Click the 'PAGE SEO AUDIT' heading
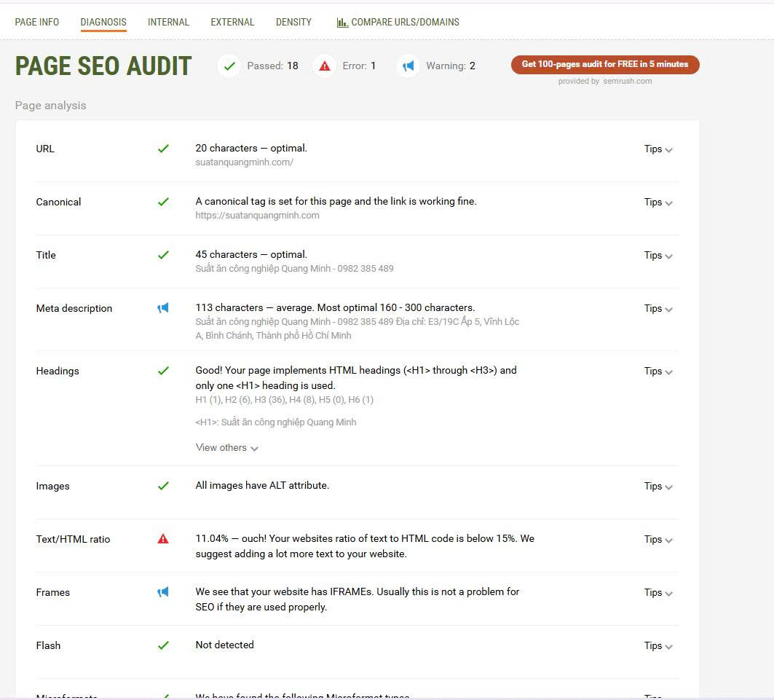 click(x=103, y=66)
